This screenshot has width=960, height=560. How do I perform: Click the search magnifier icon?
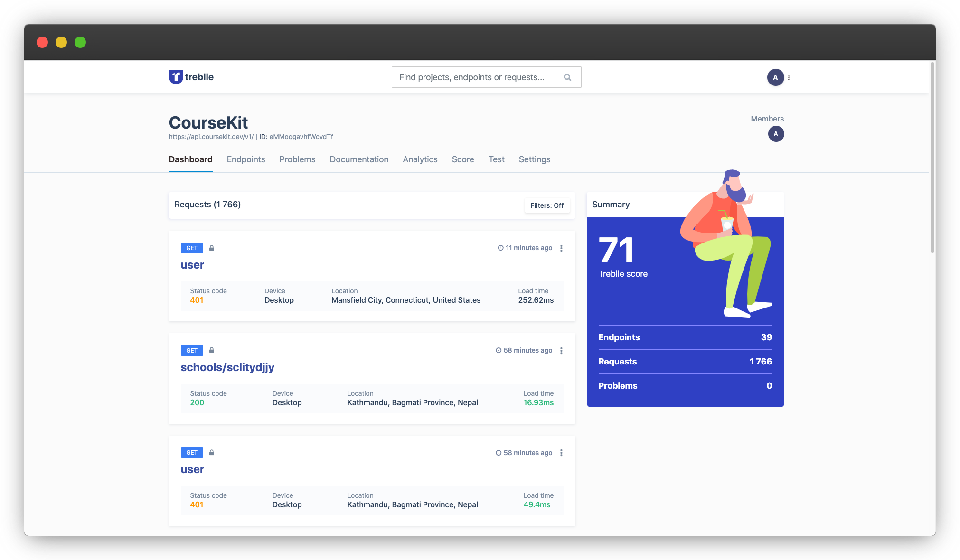click(567, 77)
